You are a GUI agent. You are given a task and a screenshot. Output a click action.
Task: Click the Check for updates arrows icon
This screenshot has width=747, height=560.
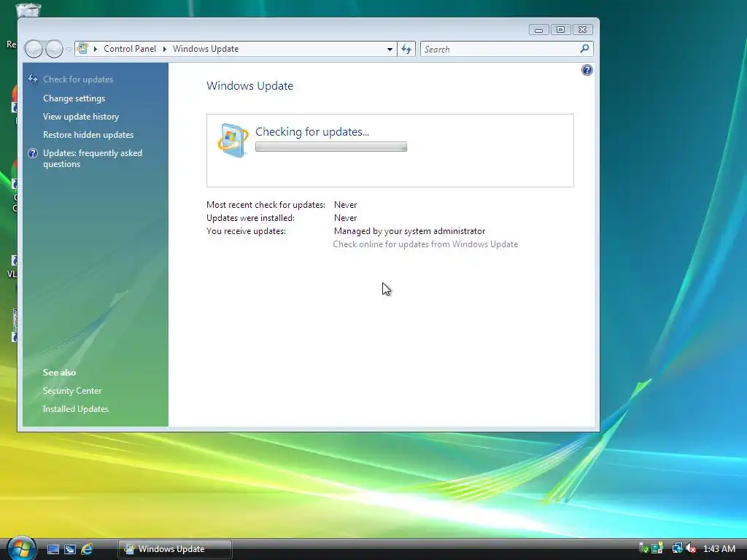point(33,79)
